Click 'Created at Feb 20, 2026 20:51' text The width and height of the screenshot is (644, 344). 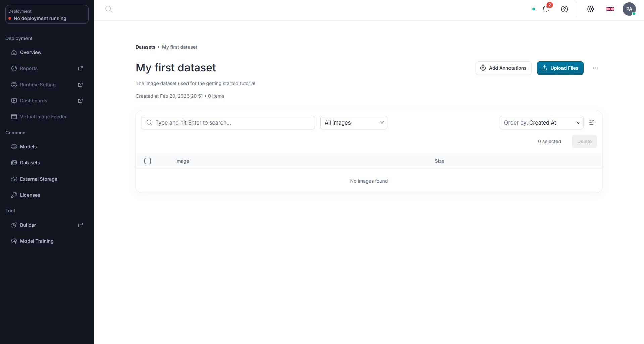(x=169, y=96)
